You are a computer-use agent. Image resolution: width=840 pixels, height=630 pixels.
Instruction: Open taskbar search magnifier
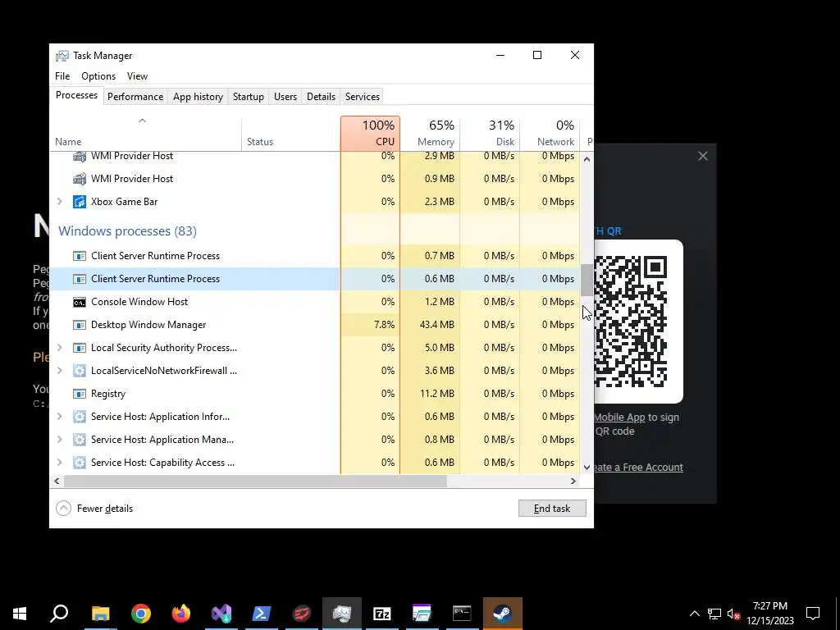(x=59, y=614)
